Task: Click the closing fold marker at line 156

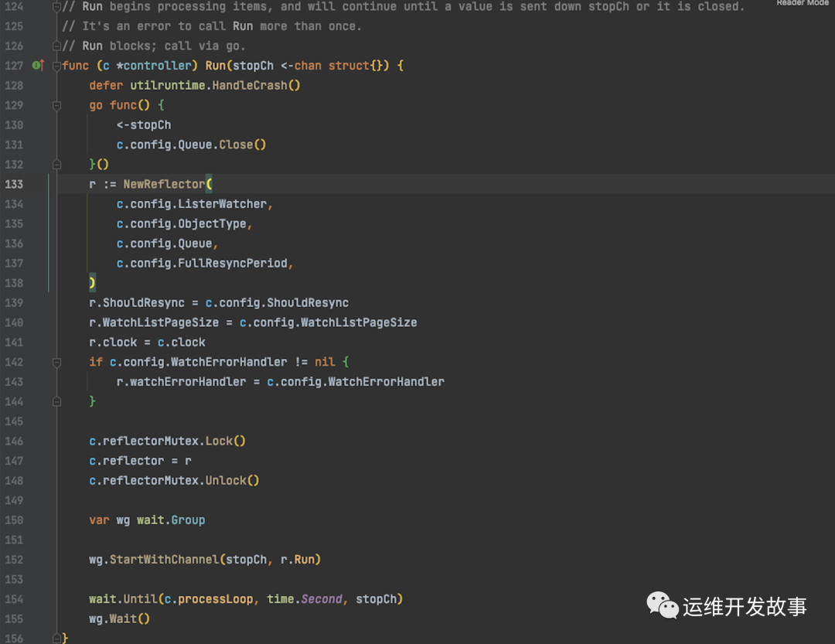Action: [56, 638]
